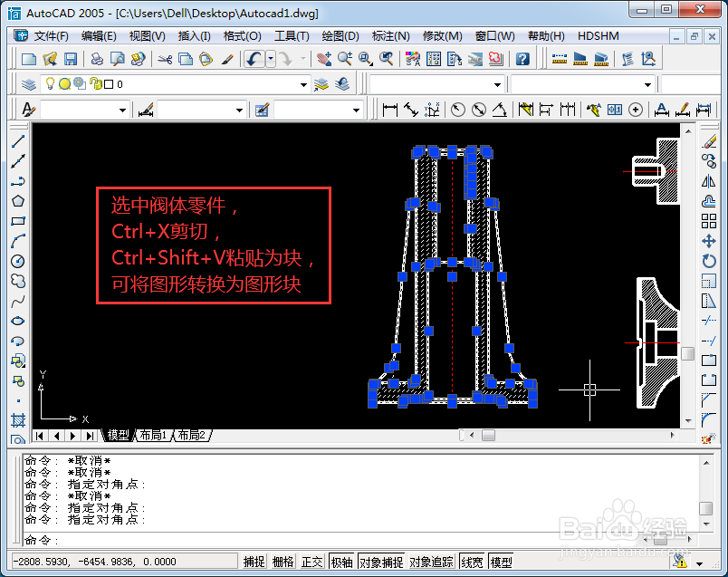Select the Construction Line tool
The width and height of the screenshot is (728, 577).
pos(17,161)
